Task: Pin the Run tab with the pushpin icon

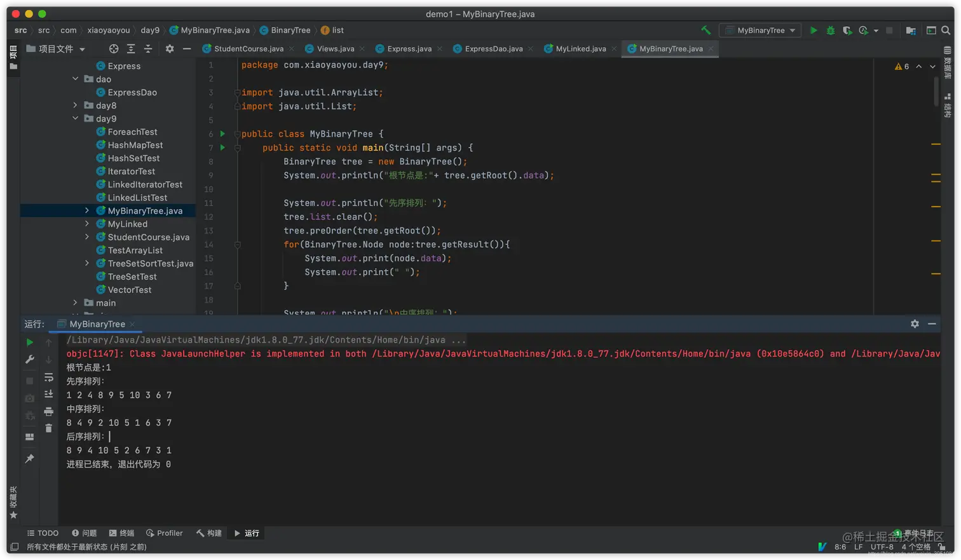Action: point(30,458)
